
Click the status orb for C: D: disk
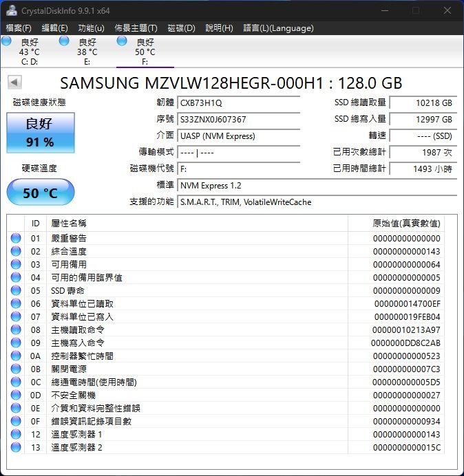[x=6, y=41]
